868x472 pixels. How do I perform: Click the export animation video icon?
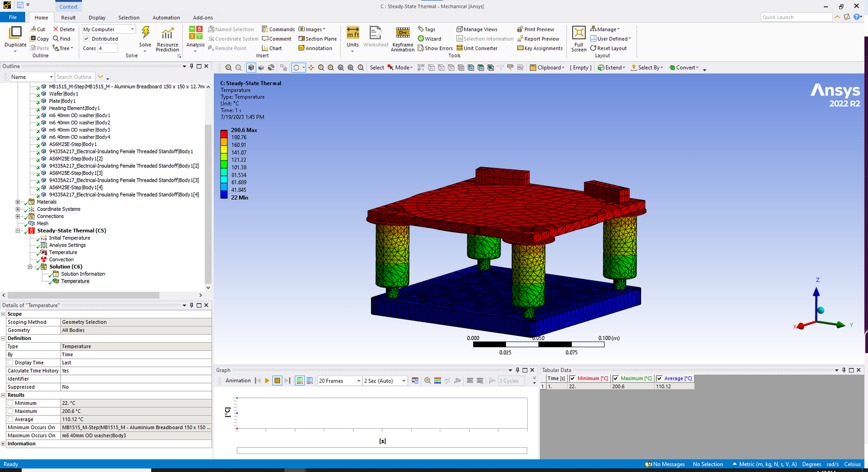coord(415,381)
